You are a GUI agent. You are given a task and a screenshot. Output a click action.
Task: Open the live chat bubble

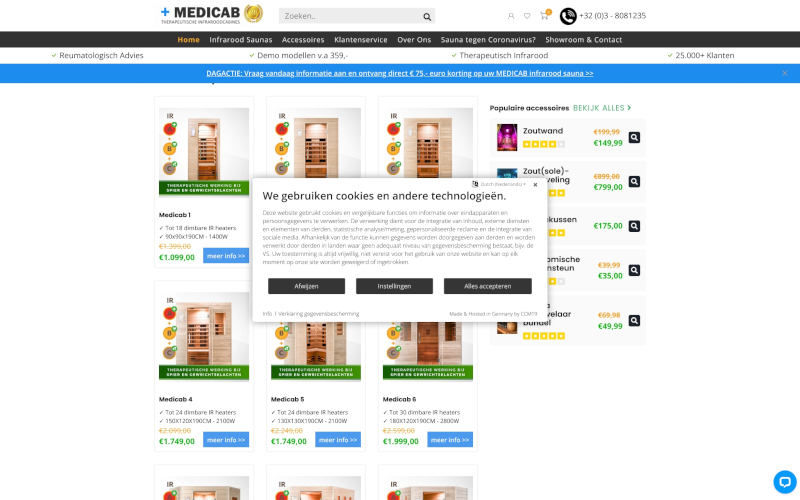point(785,481)
